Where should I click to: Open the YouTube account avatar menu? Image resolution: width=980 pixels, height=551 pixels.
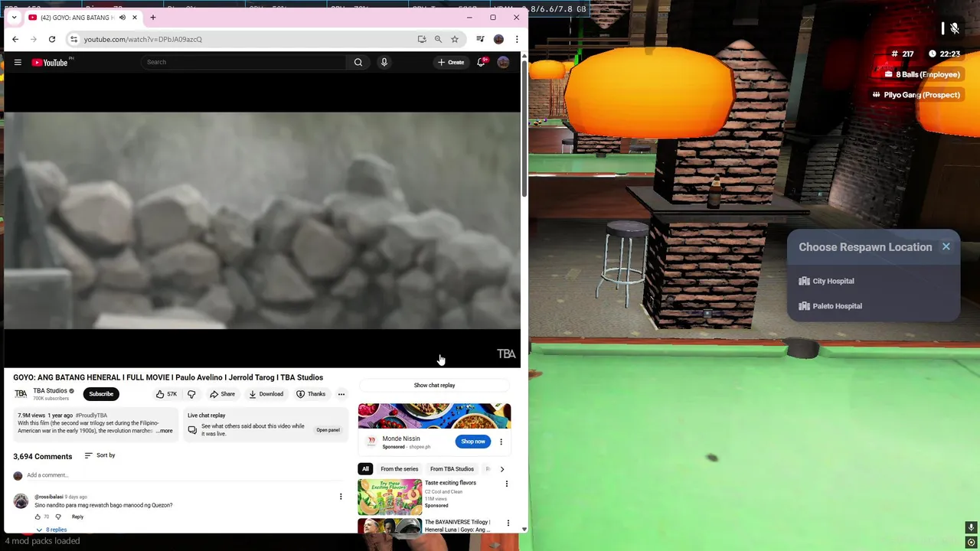click(503, 62)
